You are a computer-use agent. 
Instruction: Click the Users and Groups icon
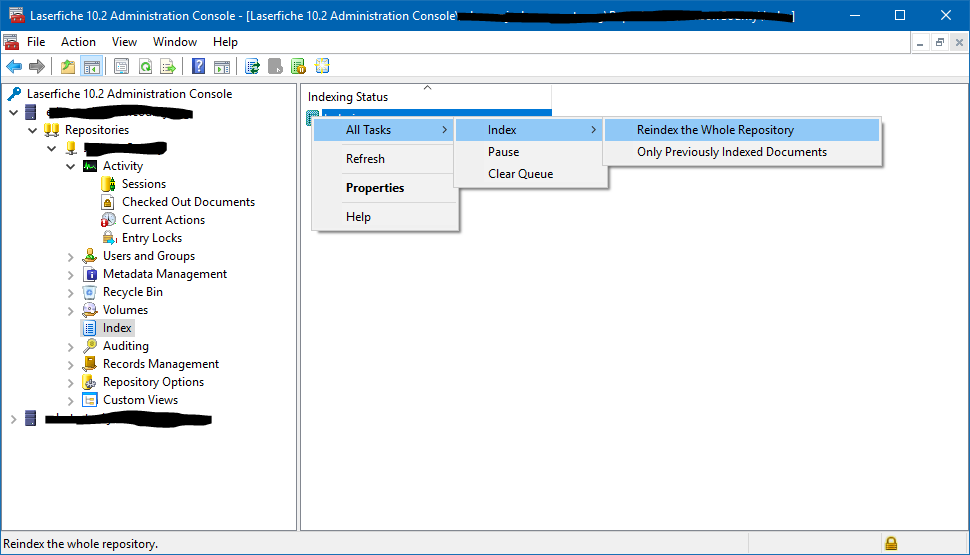(90, 256)
